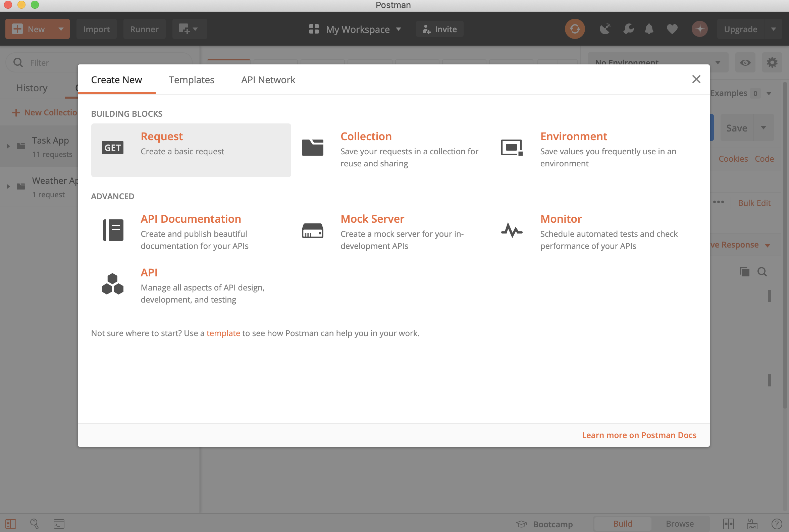Open the heart favorites icon in header
This screenshot has width=789, height=532.
[672, 29]
